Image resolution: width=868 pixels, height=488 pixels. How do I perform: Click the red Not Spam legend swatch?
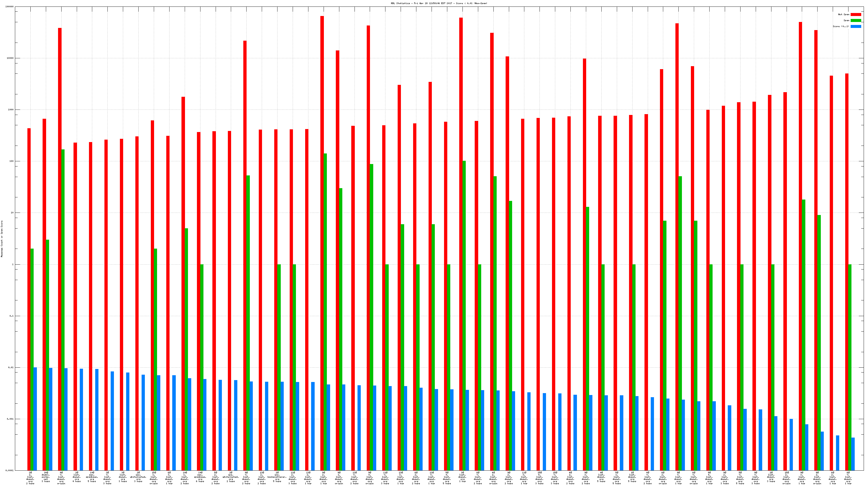856,14
